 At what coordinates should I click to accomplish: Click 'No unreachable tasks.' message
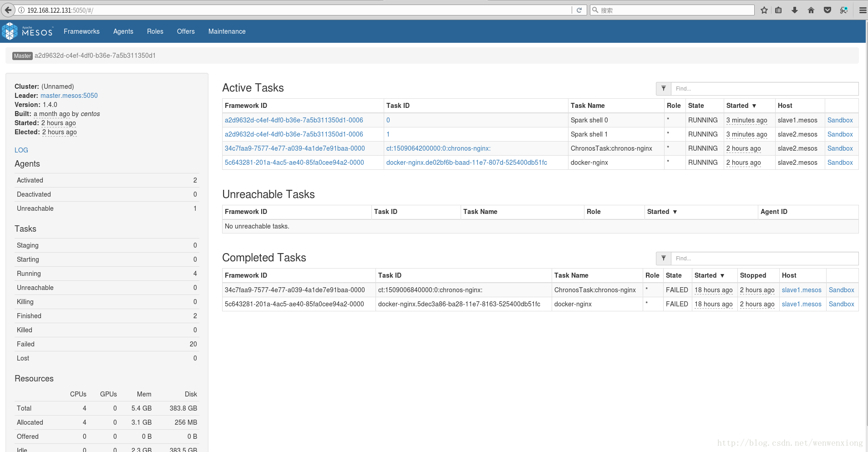point(257,226)
